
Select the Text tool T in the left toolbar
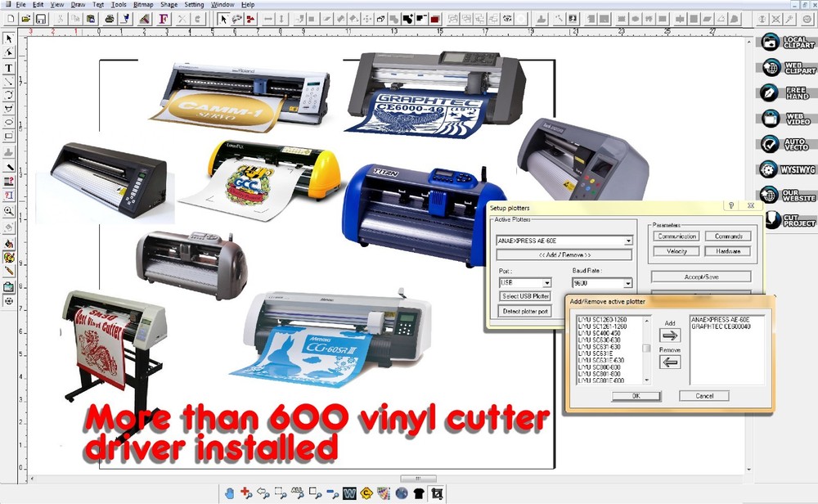[9, 68]
